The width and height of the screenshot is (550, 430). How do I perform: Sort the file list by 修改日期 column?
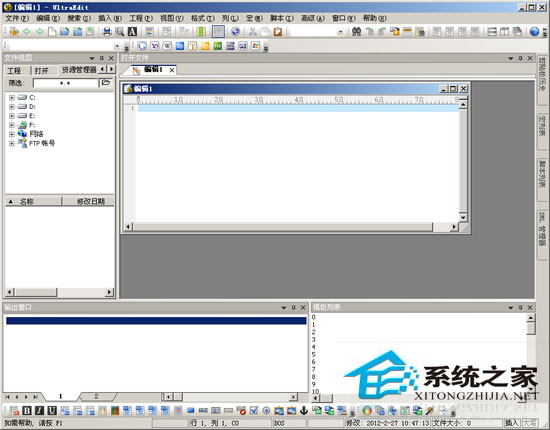pyautogui.click(x=88, y=201)
